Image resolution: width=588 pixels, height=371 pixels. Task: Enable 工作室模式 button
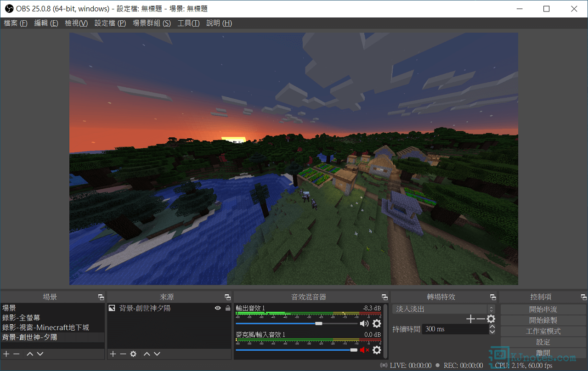[543, 331]
